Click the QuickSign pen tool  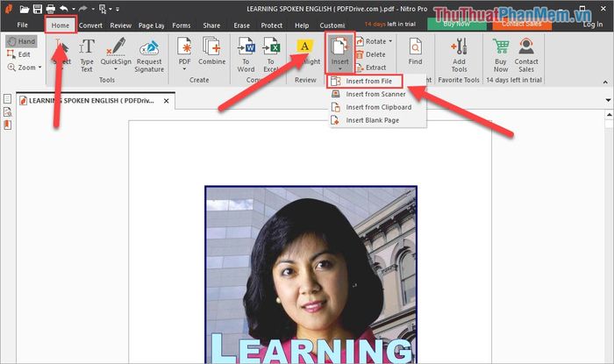coord(116,51)
